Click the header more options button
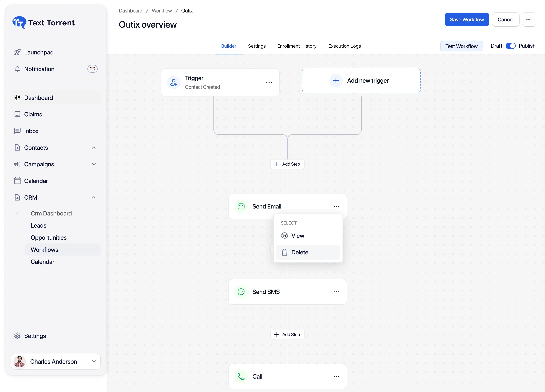Image resolution: width=545 pixels, height=392 pixels. click(x=529, y=19)
